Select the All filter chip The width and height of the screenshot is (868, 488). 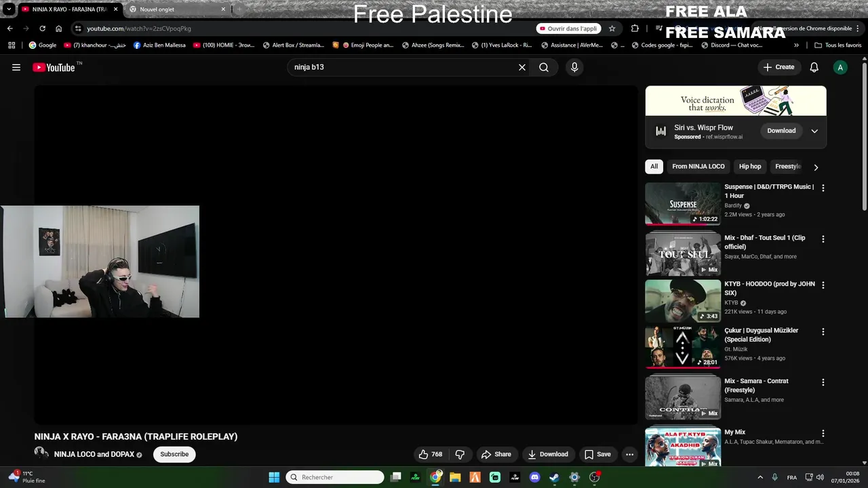[x=654, y=167]
